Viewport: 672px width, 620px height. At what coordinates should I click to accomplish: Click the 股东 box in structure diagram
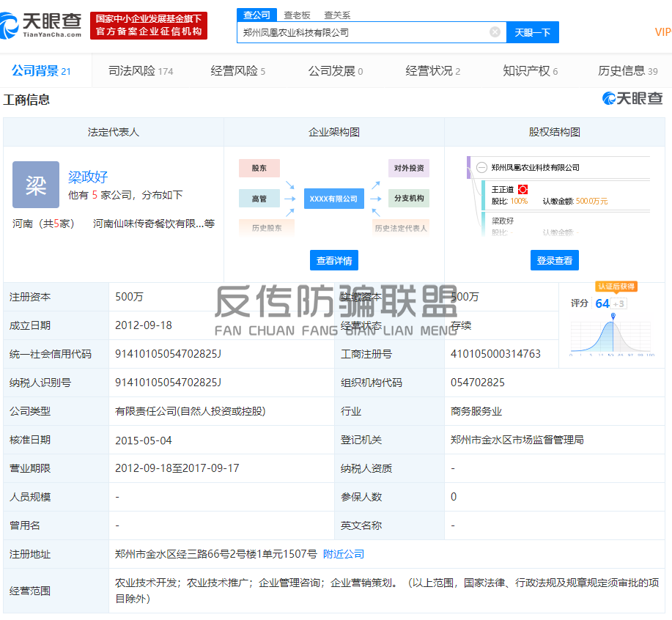tap(259, 168)
